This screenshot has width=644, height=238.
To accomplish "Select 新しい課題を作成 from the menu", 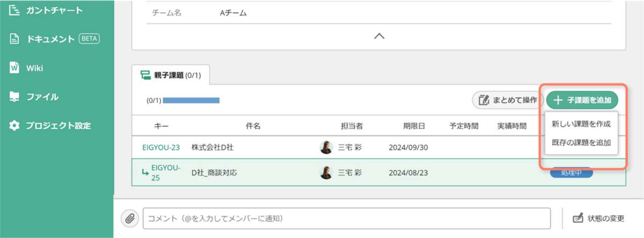I will [x=581, y=124].
